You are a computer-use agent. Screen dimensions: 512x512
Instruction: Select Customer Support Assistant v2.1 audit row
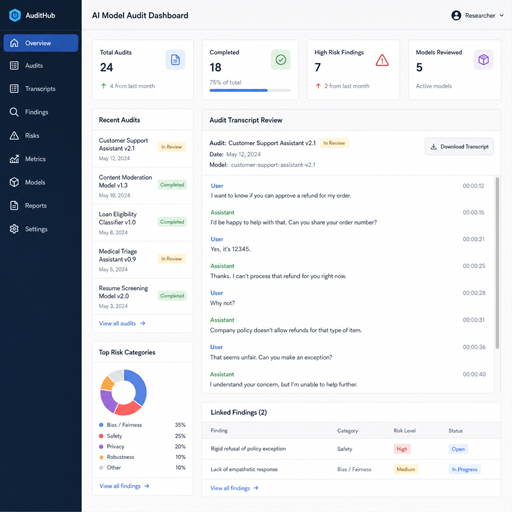click(x=143, y=149)
